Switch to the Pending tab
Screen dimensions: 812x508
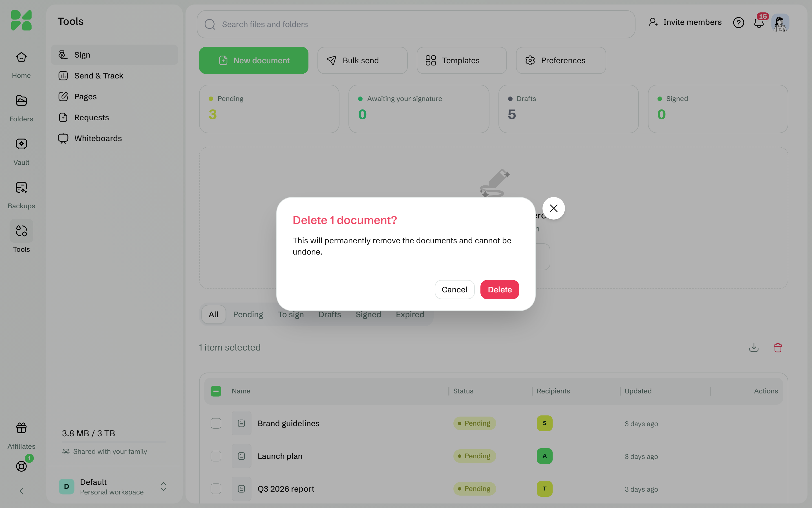(x=248, y=314)
